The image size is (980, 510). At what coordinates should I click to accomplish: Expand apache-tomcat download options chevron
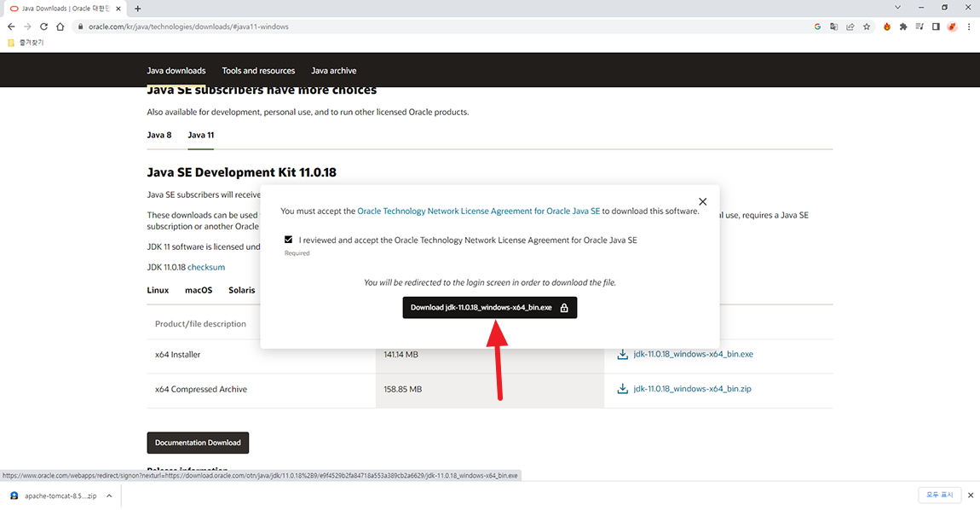coord(109,496)
